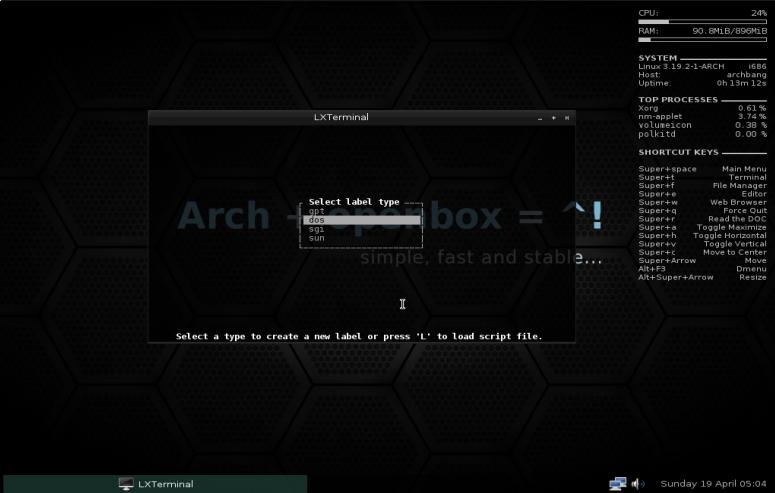Click the 'Alt+Super+Arrow Resize' line
This screenshot has height=493, width=775.
pos(702,277)
